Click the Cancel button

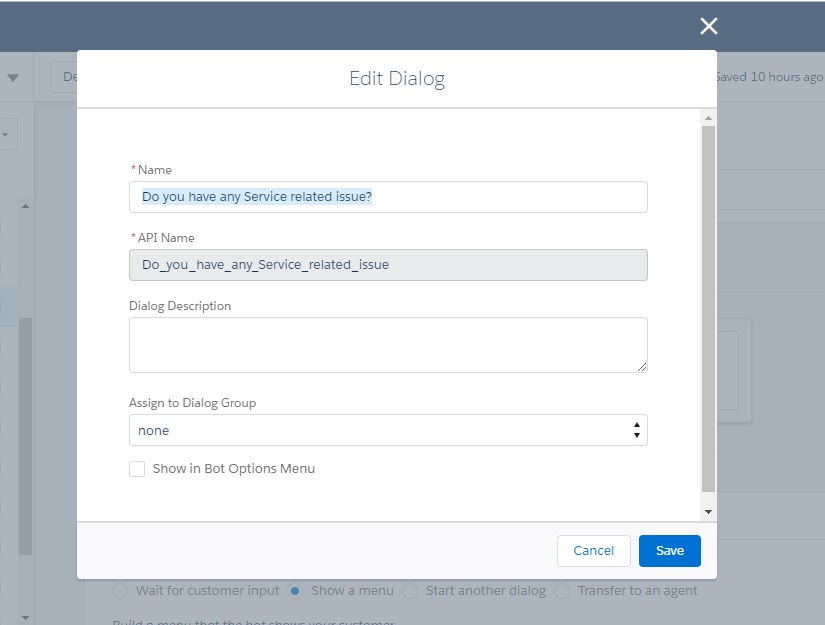point(593,550)
